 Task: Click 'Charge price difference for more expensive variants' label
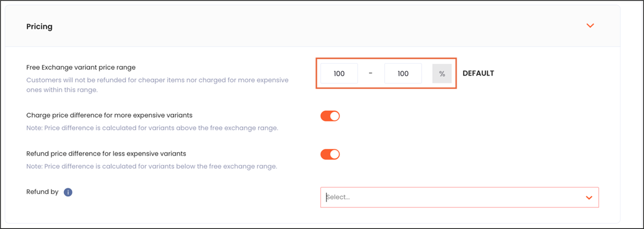tap(109, 115)
